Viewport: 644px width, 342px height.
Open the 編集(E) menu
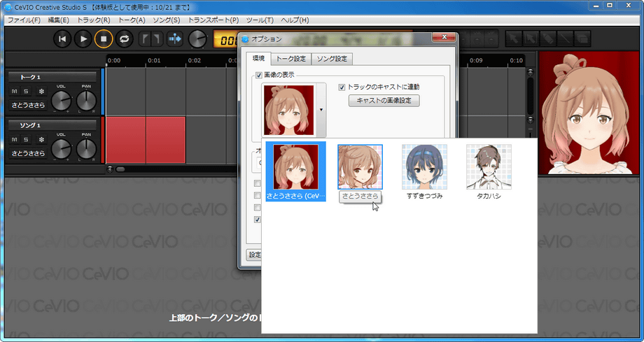pyautogui.click(x=58, y=20)
